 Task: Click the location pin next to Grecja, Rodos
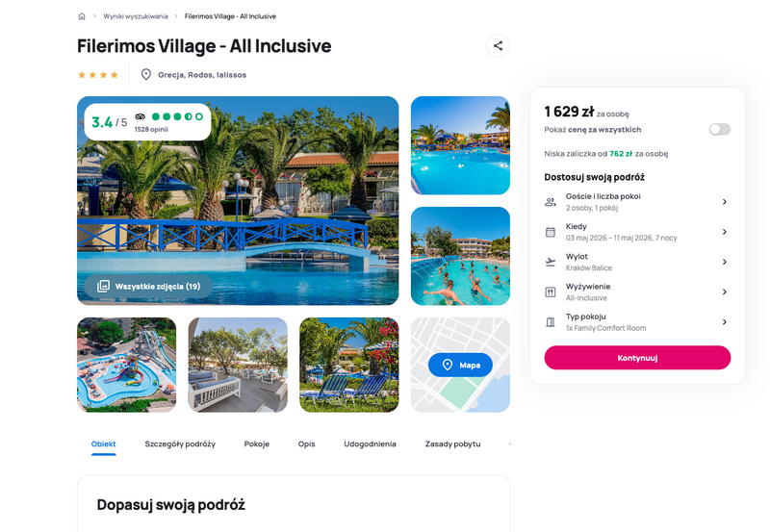146,75
